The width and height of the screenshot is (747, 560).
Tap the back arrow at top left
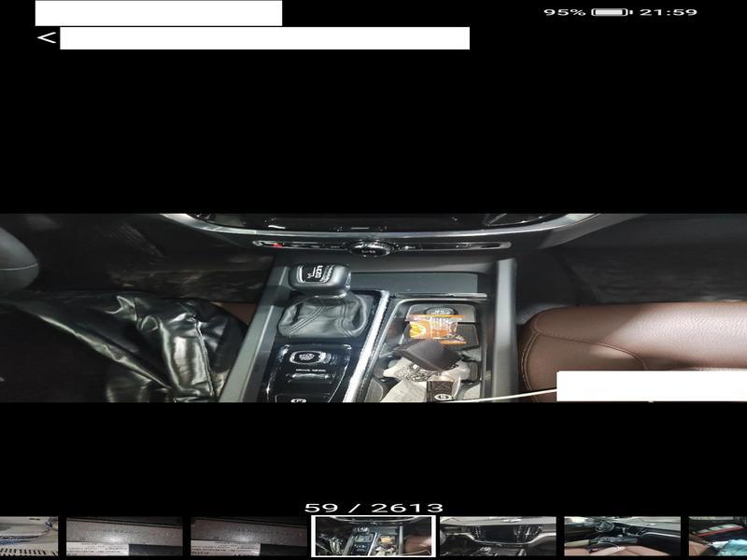coord(46,38)
